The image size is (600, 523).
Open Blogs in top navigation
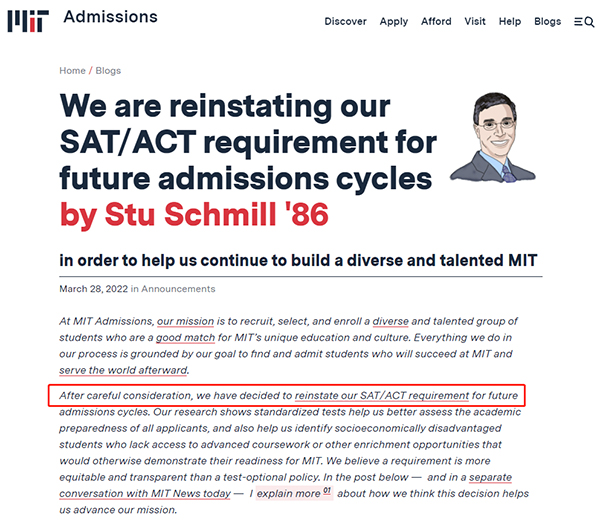548,22
